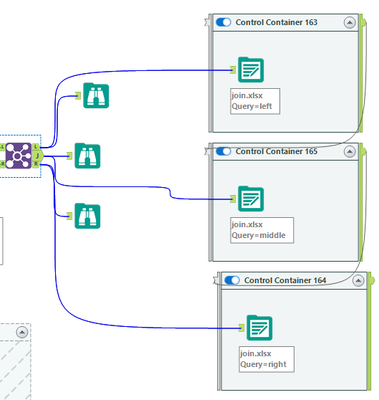Select Output Data tool in Control Container 165

click(x=251, y=199)
